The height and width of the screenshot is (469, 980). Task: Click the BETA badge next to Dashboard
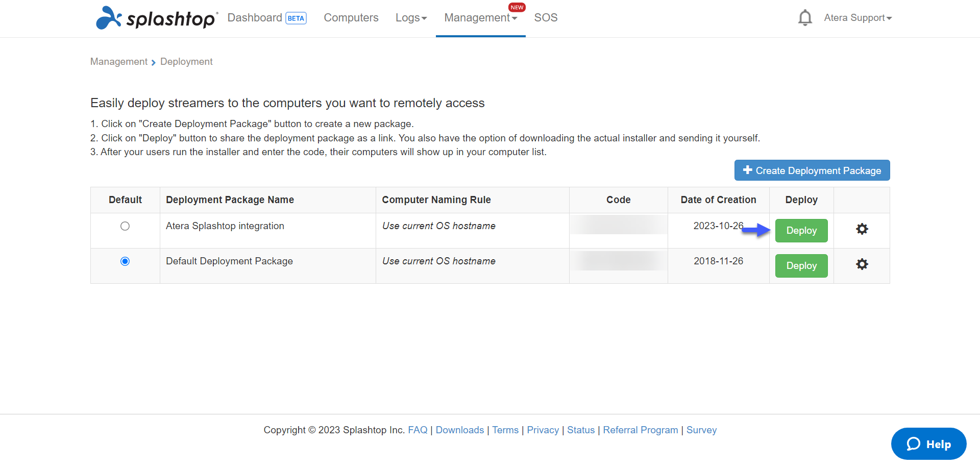click(x=296, y=18)
